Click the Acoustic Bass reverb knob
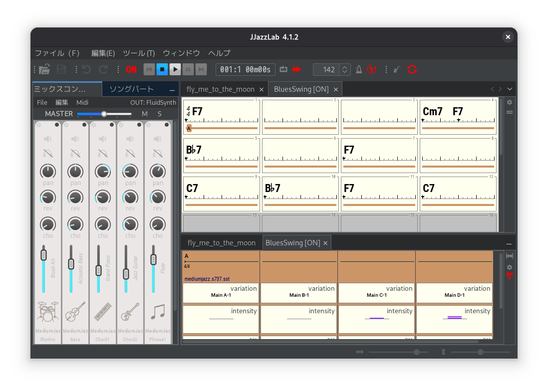The image size is (548, 392). (x=75, y=197)
